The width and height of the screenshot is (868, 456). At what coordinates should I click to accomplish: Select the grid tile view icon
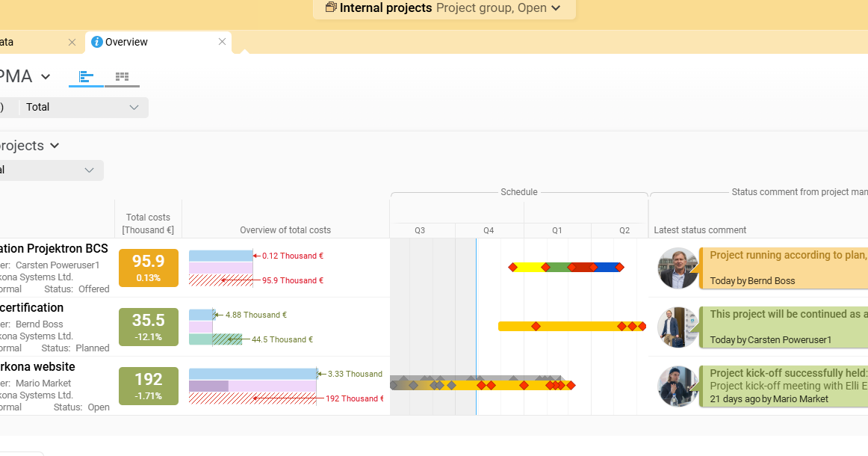[122, 76]
